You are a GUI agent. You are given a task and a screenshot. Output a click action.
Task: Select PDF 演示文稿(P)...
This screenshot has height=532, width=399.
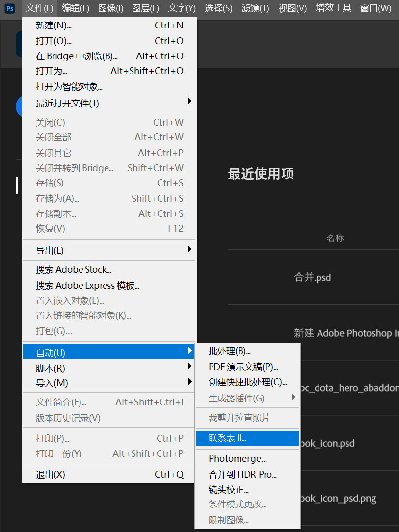pyautogui.click(x=247, y=367)
